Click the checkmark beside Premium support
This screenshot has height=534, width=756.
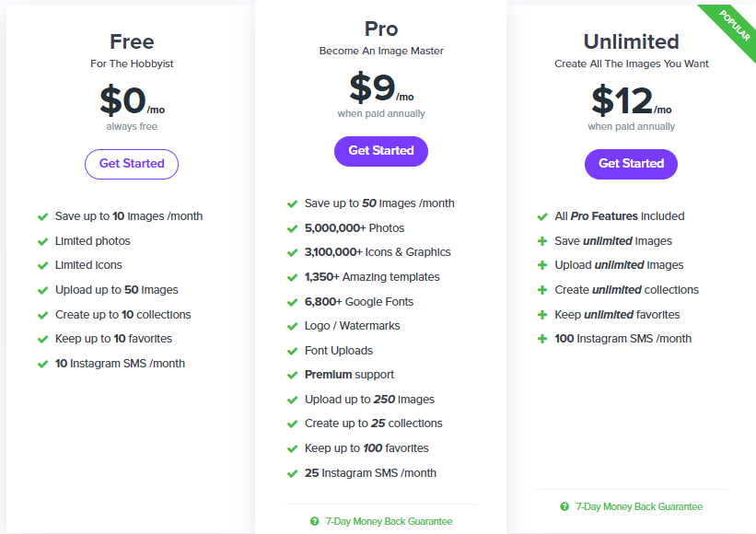click(x=292, y=375)
